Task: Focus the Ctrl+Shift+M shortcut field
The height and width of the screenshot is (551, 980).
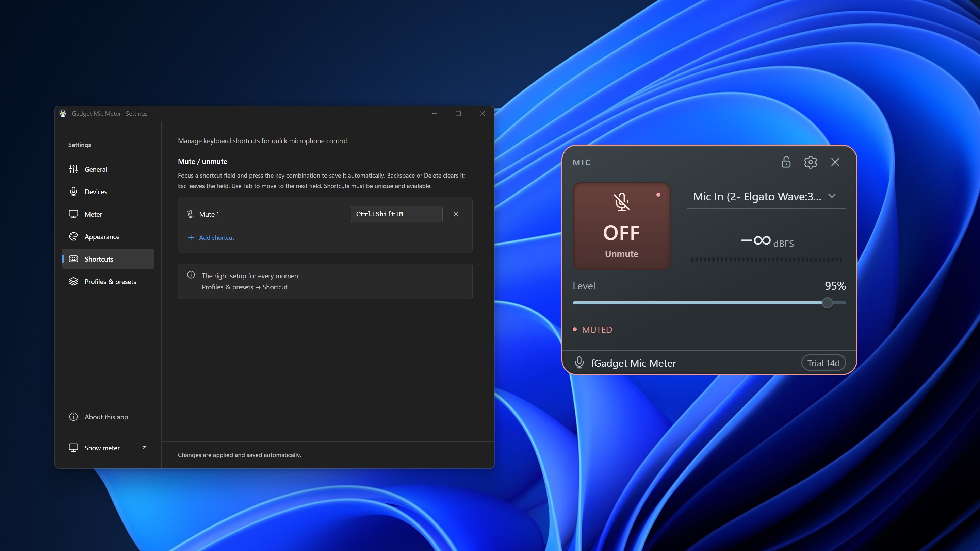Action: (x=396, y=214)
